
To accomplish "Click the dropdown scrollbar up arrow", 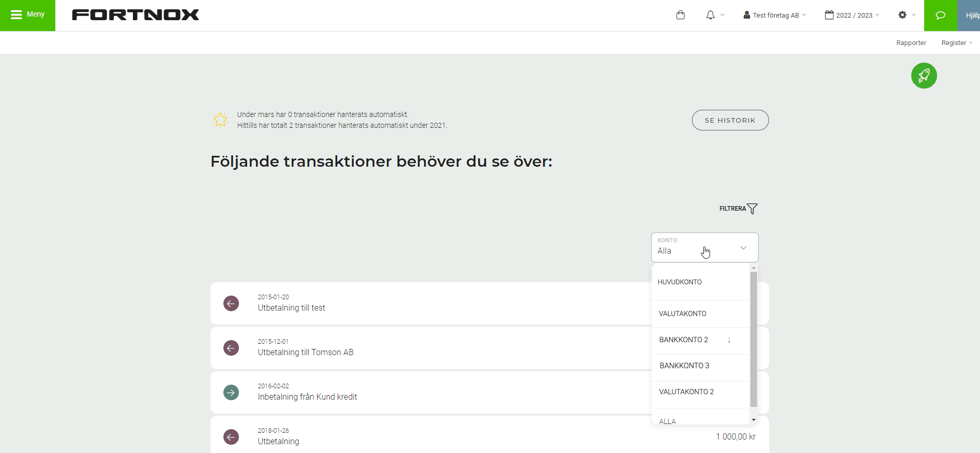I will point(753,268).
